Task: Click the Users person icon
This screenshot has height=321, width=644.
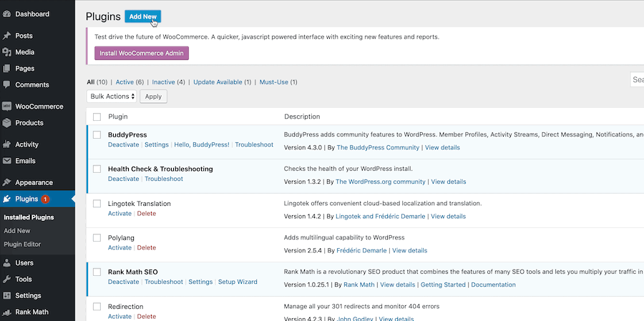Action: (x=7, y=263)
